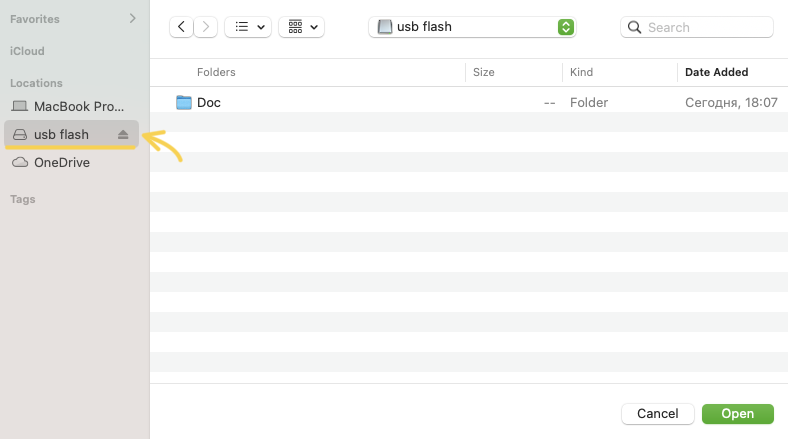Click the magnifier icon in Search
788x439 pixels.
635,27
